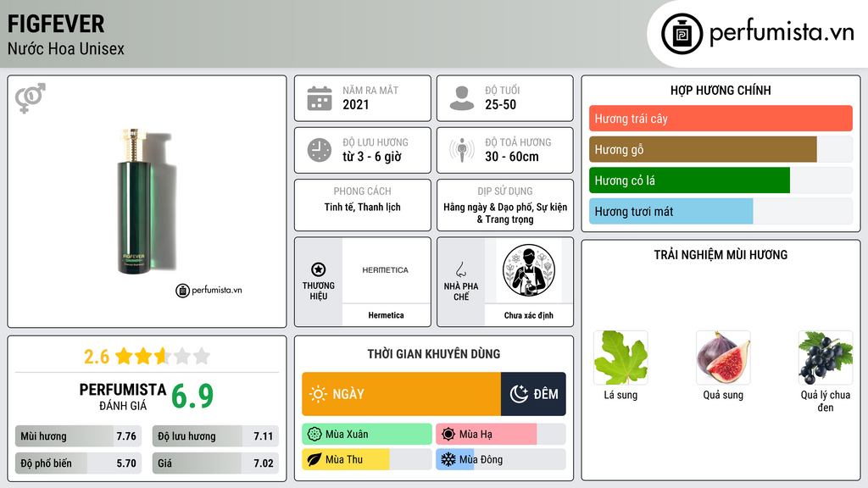Click the 30 - 60cm sillage value
The height and width of the screenshot is (488, 868).
511,157
